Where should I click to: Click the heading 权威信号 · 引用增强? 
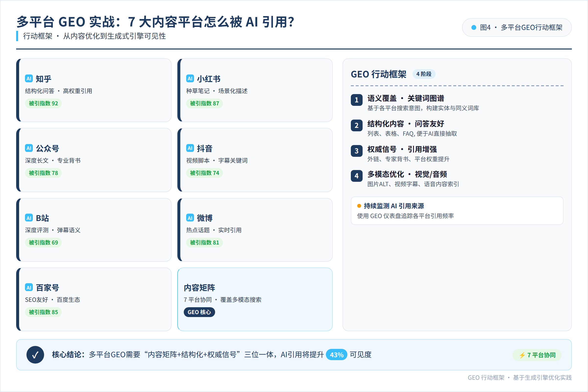pyautogui.click(x=402, y=149)
